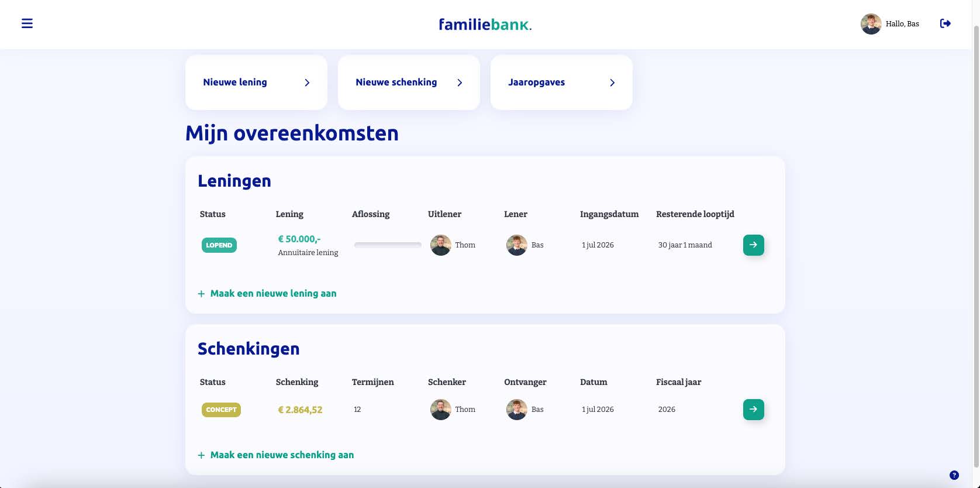This screenshot has height=488, width=980.
Task: Click the Leningen ingangsdatum 1 jul 2026
Action: click(x=598, y=245)
